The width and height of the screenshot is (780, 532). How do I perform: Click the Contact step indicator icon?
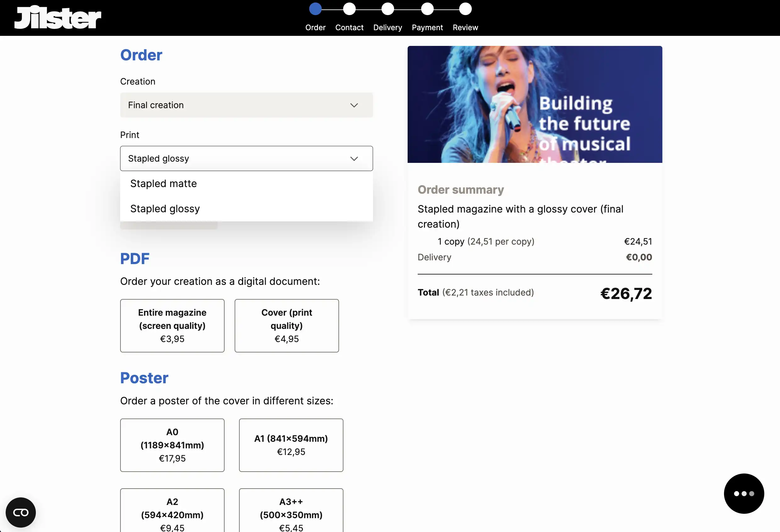pos(349,8)
